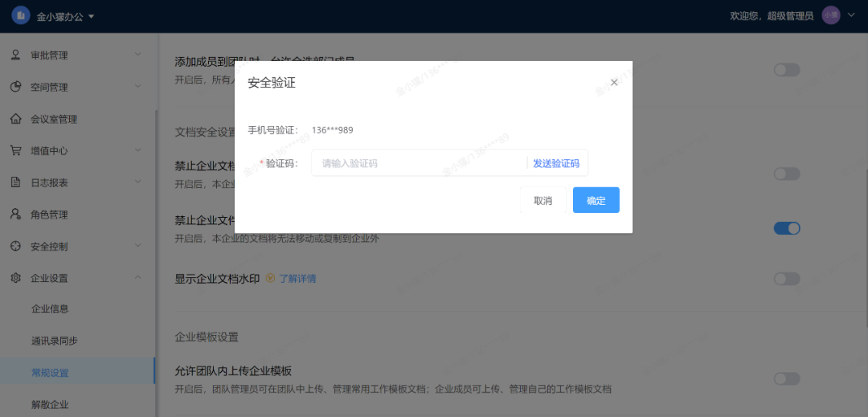Click the 取消 button
The image size is (868, 417).
pyautogui.click(x=542, y=200)
